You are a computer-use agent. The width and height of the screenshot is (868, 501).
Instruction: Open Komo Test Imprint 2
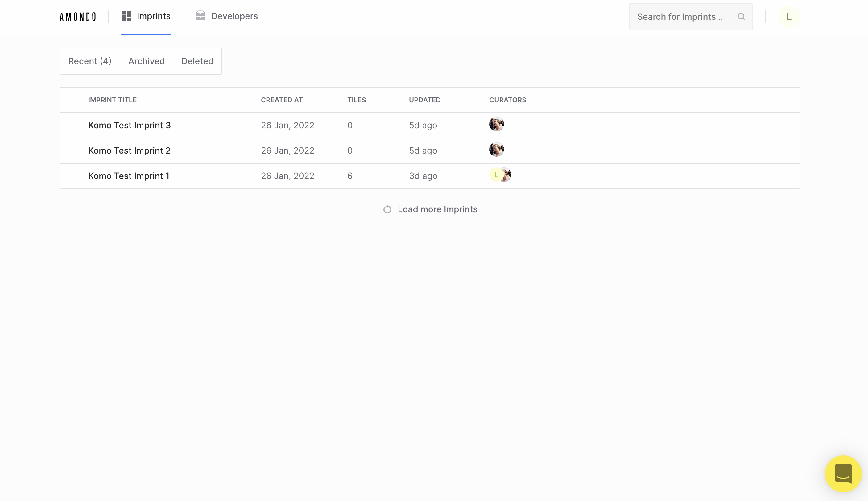pos(129,151)
